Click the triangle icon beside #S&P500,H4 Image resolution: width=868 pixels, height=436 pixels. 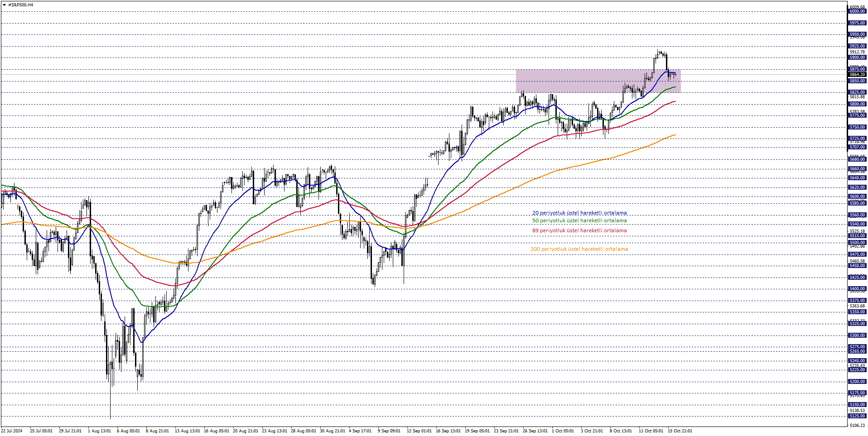[4, 5]
